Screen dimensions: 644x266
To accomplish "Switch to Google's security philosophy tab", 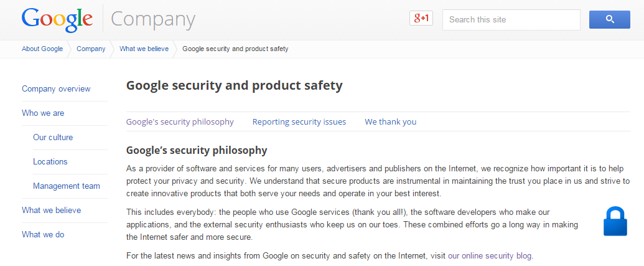I will point(180,121).
